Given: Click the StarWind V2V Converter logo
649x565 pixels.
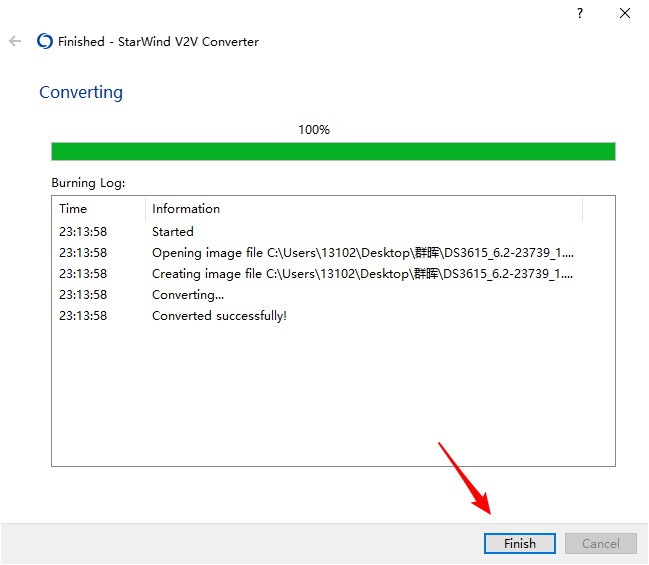Looking at the screenshot, I should [44, 41].
